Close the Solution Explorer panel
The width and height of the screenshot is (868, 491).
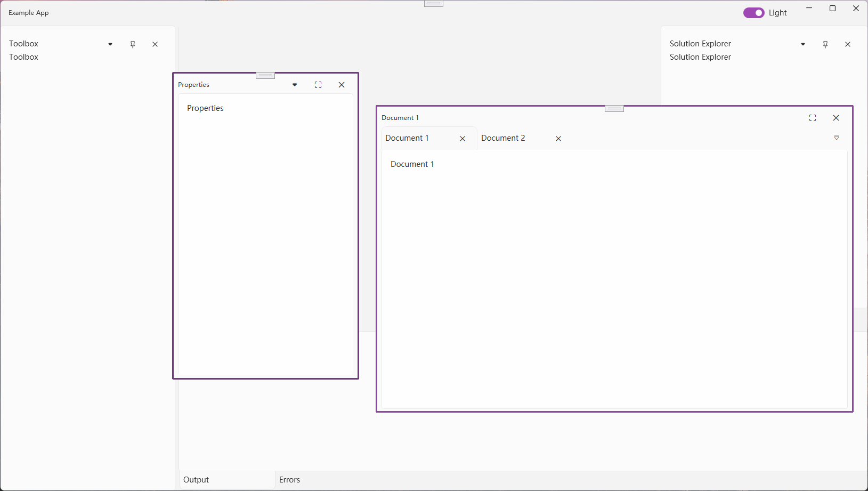click(x=848, y=44)
